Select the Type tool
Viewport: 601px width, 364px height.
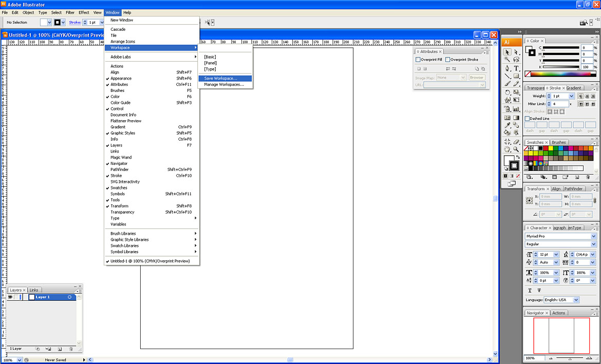(516, 68)
